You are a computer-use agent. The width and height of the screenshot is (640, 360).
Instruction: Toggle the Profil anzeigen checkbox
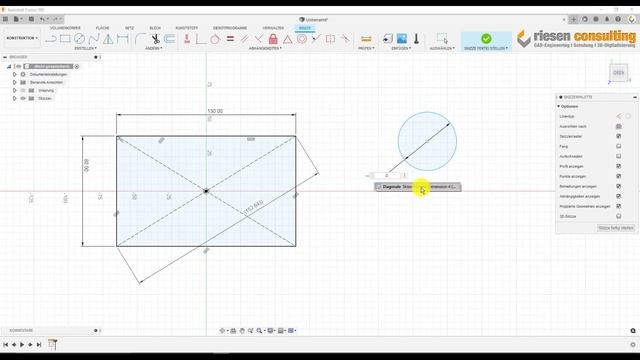(x=618, y=166)
